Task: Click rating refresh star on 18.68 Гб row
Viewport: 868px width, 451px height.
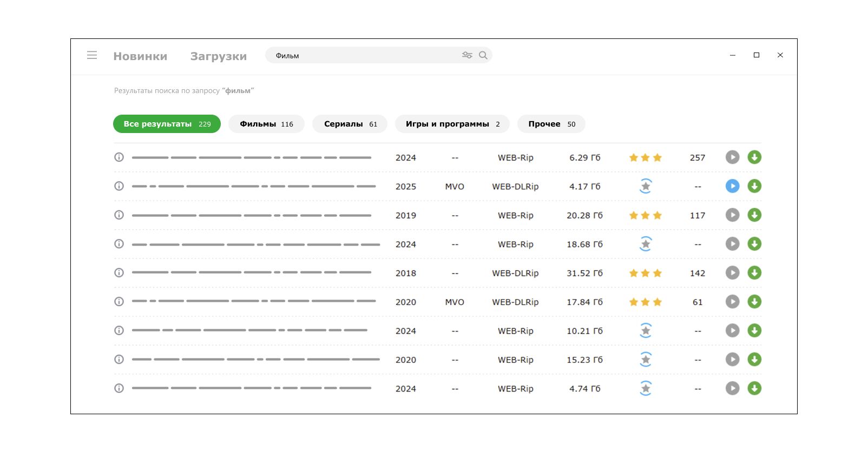Action: pyautogui.click(x=646, y=244)
